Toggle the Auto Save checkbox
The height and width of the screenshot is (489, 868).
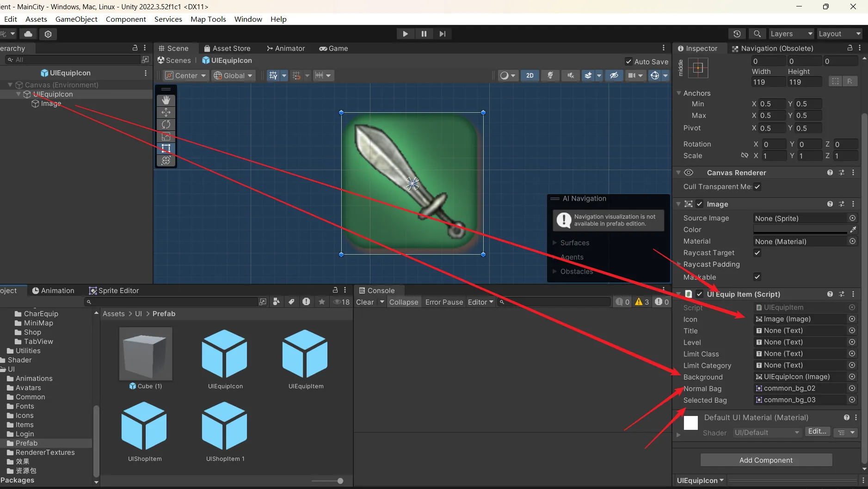click(628, 61)
